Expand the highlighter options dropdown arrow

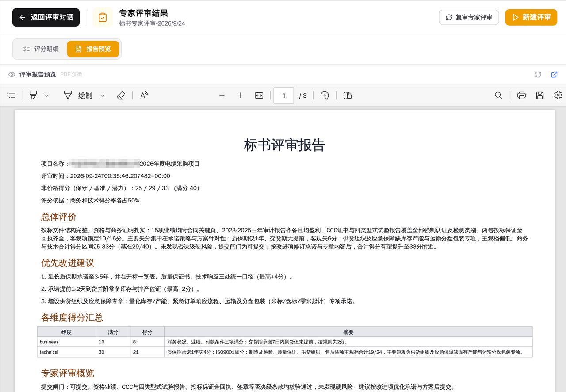(x=46, y=95)
